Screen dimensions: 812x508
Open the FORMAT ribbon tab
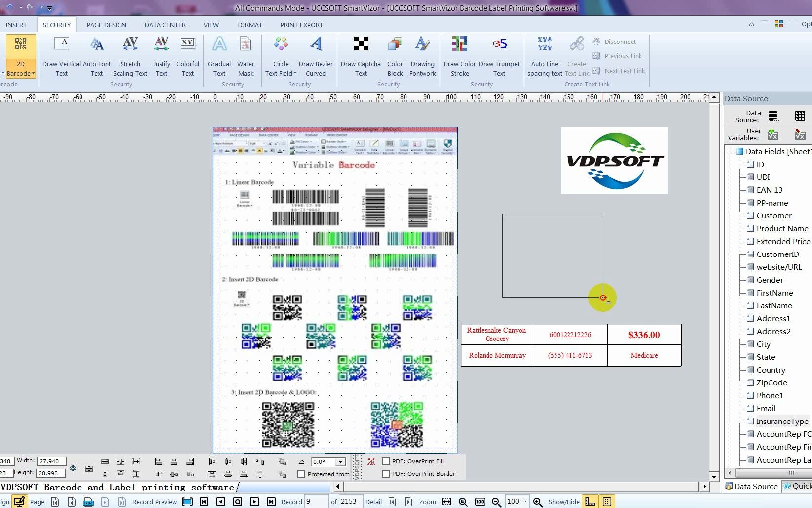pos(249,25)
